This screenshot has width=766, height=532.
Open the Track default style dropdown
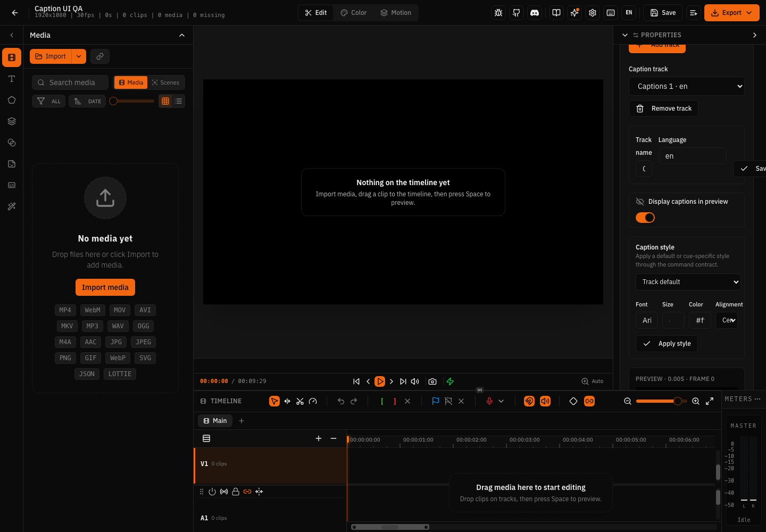point(688,282)
